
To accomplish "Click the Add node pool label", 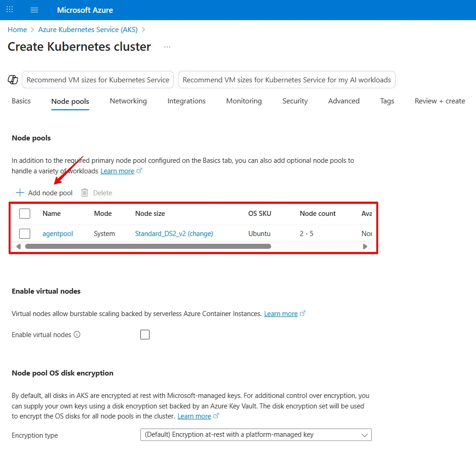I will [x=50, y=193].
